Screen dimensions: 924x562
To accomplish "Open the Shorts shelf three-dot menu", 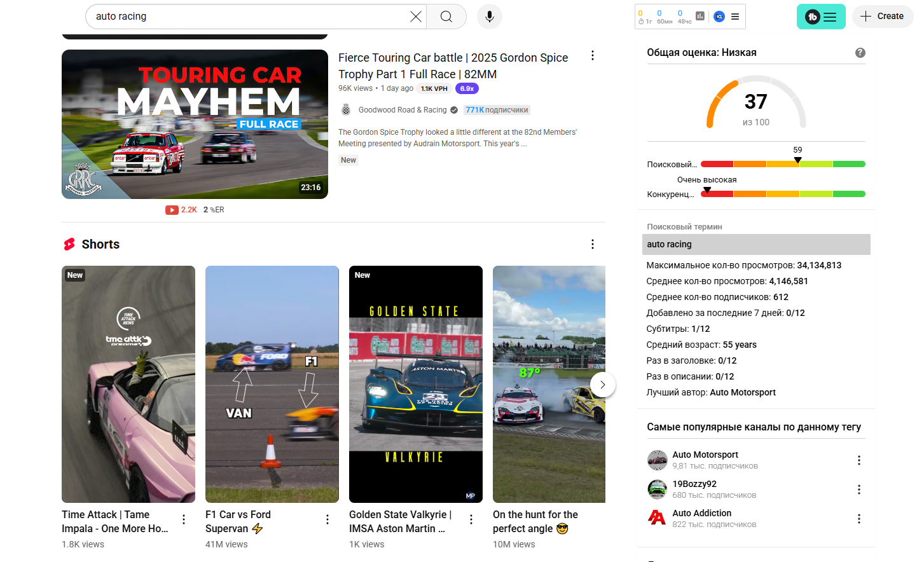I will click(593, 244).
